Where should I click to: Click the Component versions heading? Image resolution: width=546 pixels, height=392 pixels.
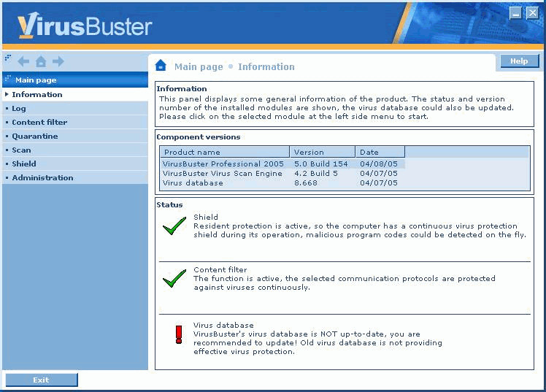pyautogui.click(x=199, y=137)
